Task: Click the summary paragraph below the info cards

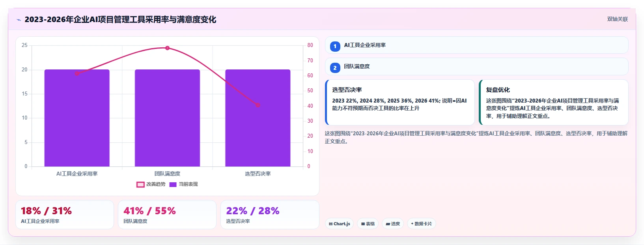Action: tap(476, 137)
